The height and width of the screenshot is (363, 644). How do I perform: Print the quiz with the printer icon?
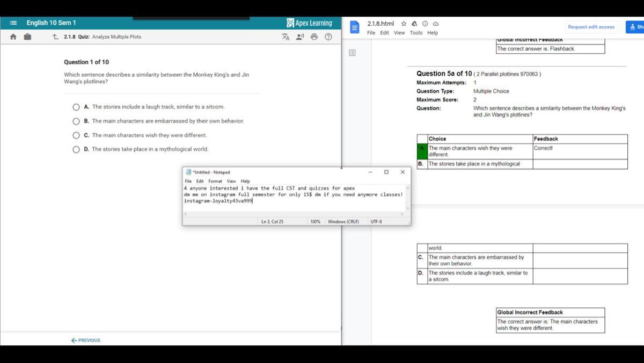click(x=314, y=37)
